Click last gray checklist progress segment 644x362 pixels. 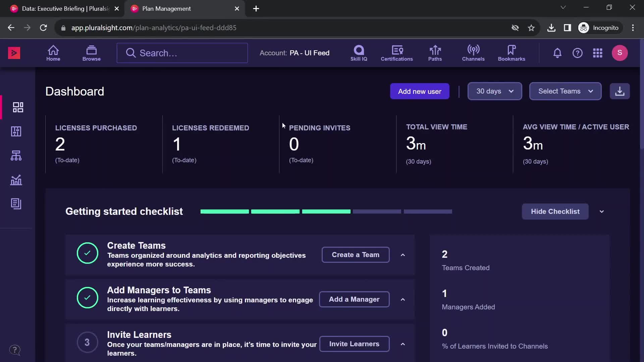click(428, 212)
